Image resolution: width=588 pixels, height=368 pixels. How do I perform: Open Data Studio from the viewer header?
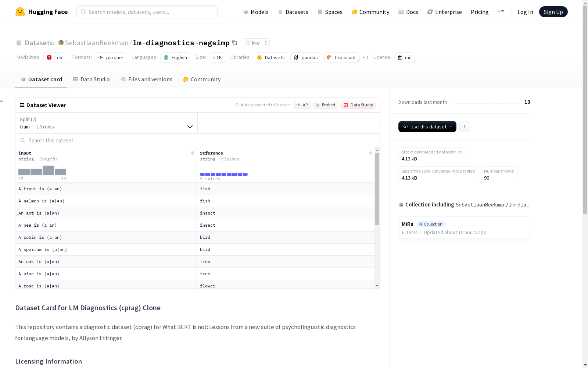tap(358, 105)
